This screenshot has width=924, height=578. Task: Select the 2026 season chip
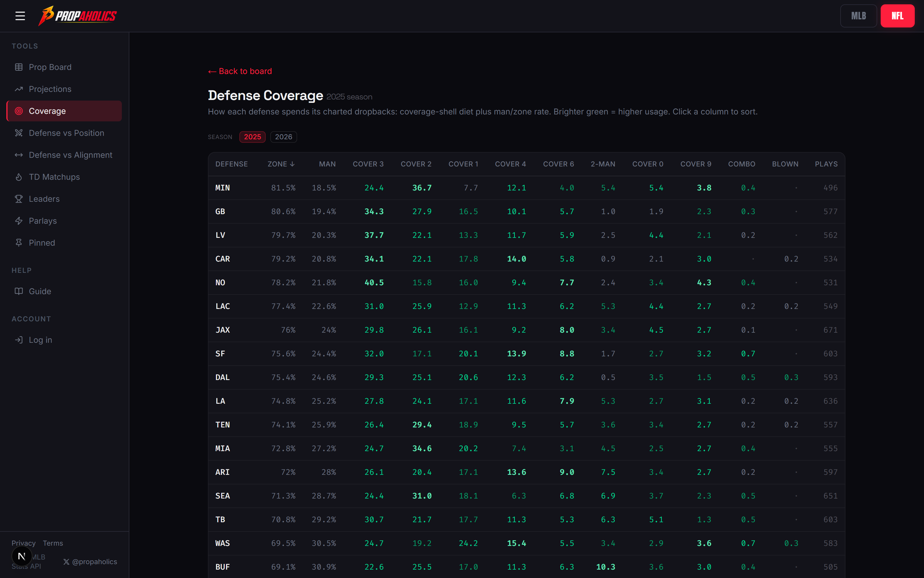click(x=283, y=137)
